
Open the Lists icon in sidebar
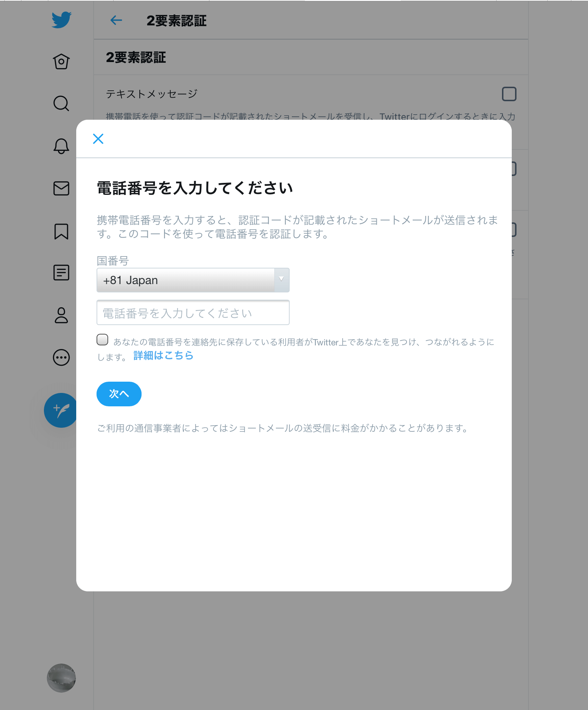click(x=61, y=272)
